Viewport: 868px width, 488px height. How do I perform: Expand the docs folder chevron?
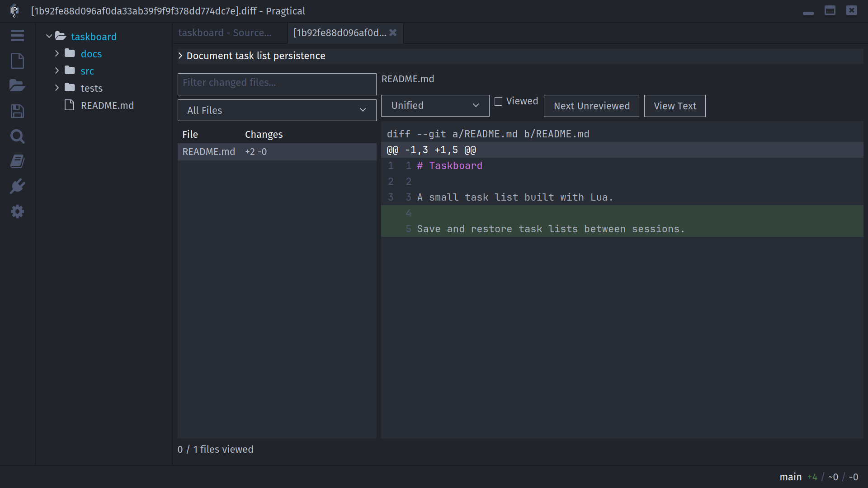57,53
